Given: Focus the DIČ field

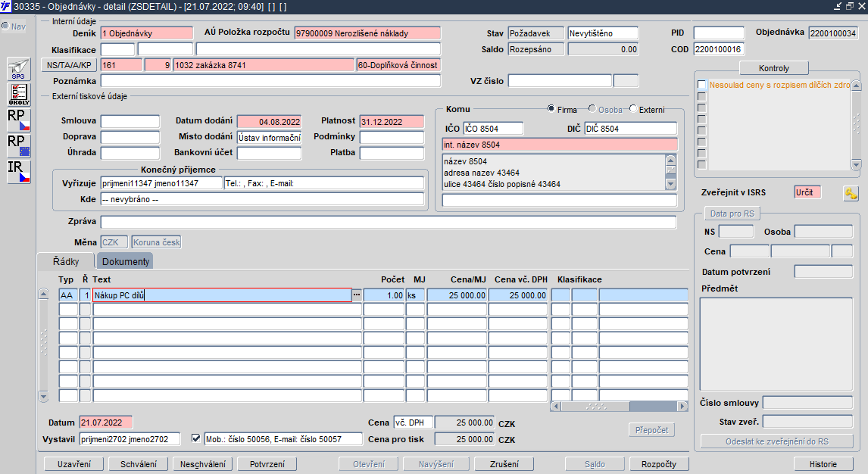Looking at the screenshot, I should coord(630,128).
